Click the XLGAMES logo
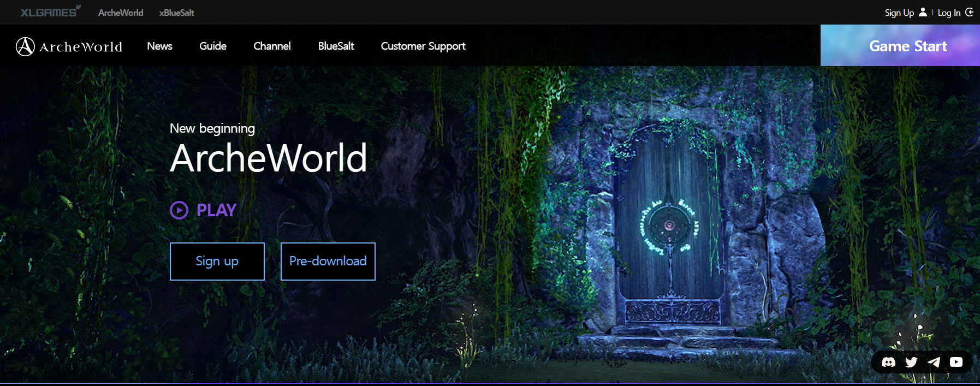980x386 pixels. (x=50, y=11)
